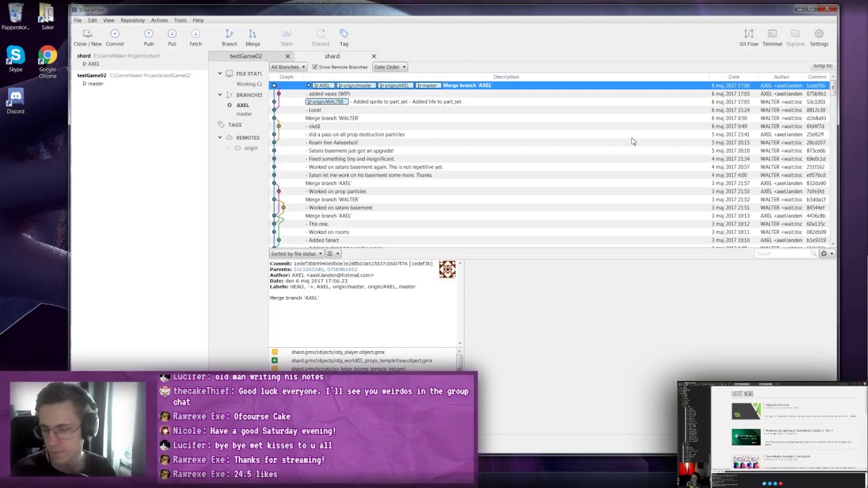This screenshot has width=868, height=488.
Task: Open Explorer from toolbar
Action: pyautogui.click(x=795, y=37)
